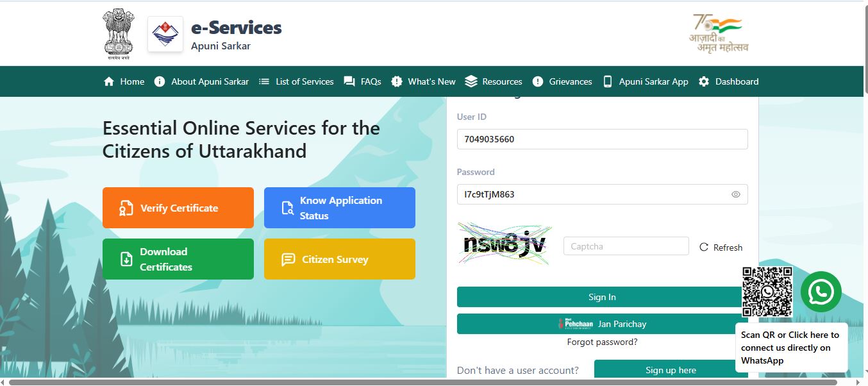868x386 pixels.
Task: Open About Apuni Sarkar menu item
Action: [201, 81]
